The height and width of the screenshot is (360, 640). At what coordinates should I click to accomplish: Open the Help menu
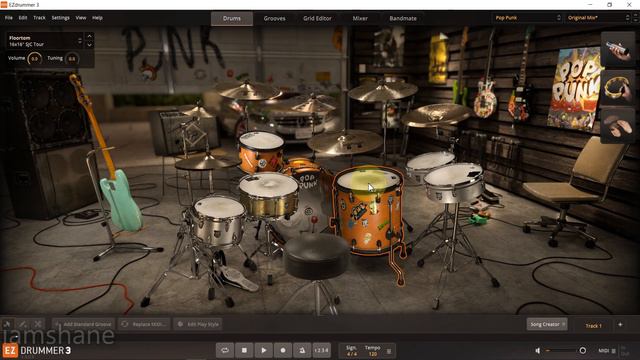click(x=97, y=18)
